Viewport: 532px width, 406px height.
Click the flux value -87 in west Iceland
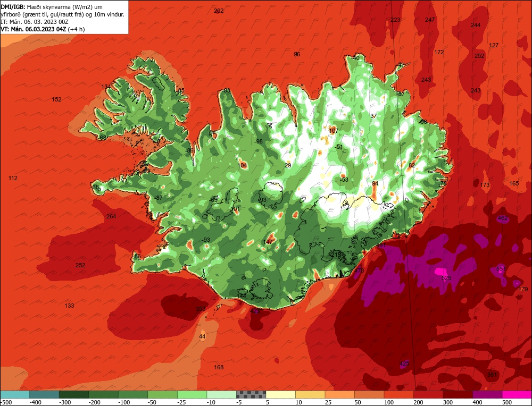(x=158, y=198)
